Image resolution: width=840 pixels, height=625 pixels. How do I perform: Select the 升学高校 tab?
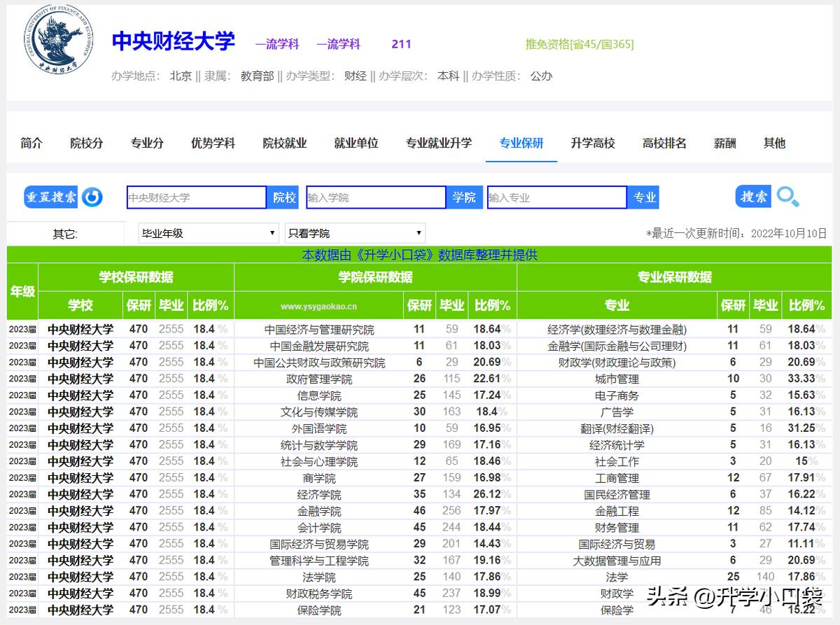(x=592, y=142)
